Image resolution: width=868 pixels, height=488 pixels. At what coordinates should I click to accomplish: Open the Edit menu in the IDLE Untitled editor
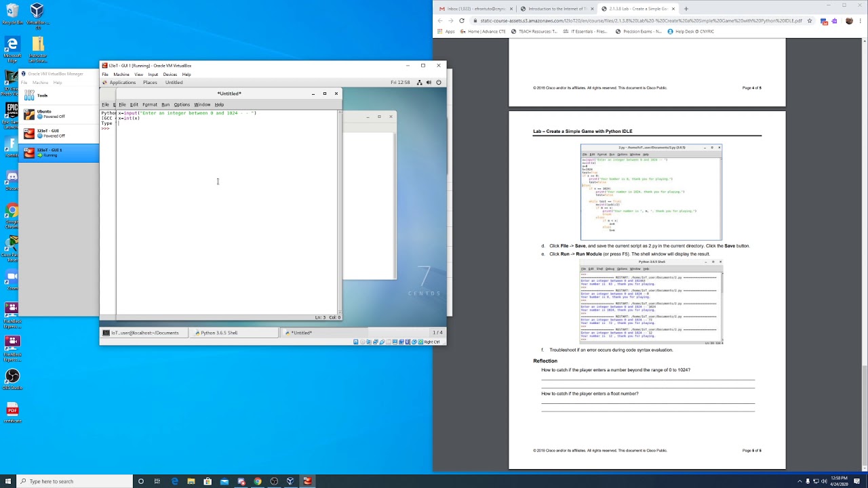click(x=134, y=105)
